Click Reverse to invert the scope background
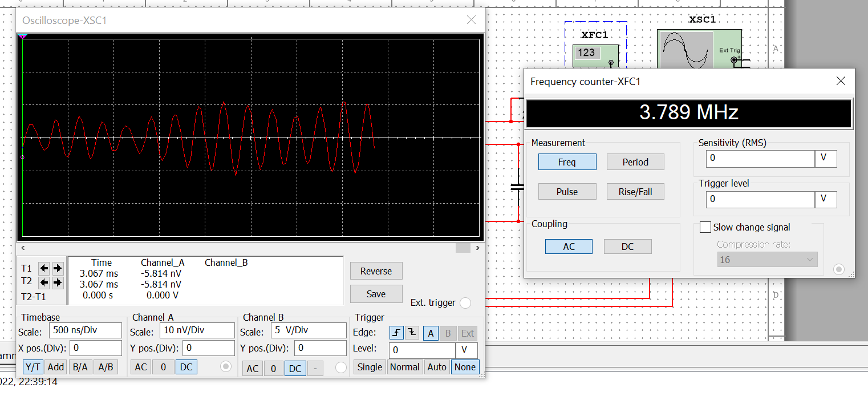Viewport: 868px width, 396px height. coord(376,270)
